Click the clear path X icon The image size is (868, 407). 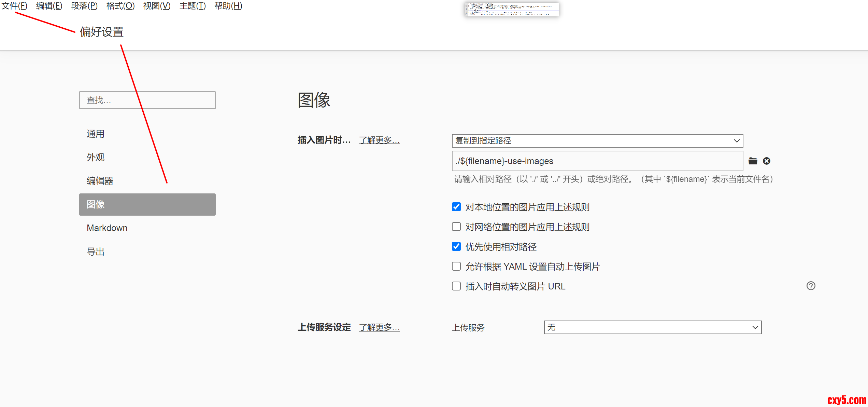coord(767,161)
